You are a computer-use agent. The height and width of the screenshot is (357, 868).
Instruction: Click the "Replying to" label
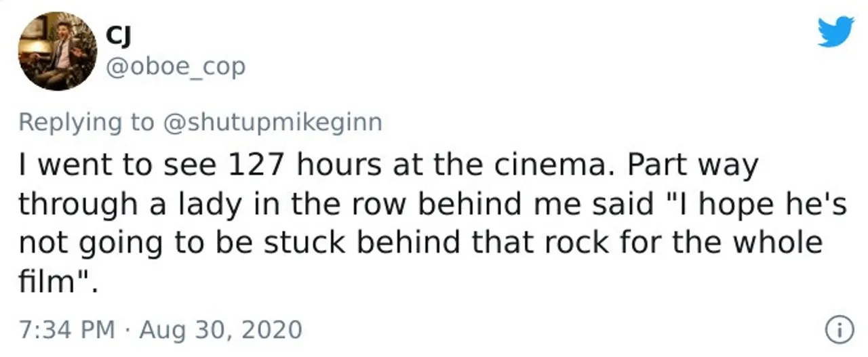coord(86,122)
